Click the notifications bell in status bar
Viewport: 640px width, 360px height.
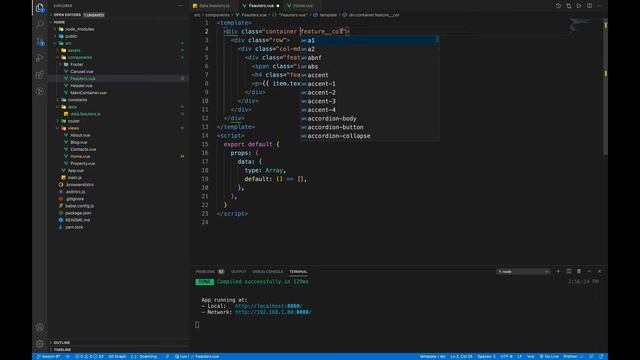click(601, 356)
